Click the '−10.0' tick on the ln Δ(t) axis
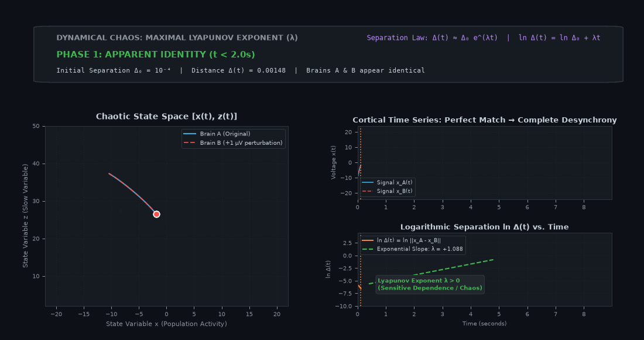 click(344, 306)
